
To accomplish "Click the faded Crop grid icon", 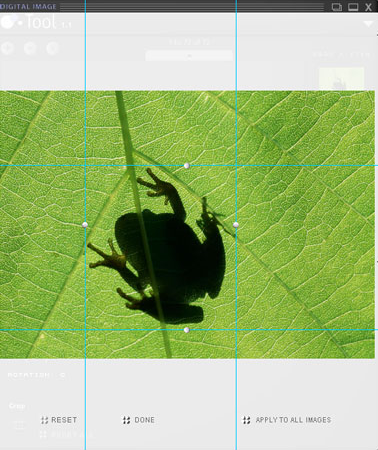I will (19, 425).
